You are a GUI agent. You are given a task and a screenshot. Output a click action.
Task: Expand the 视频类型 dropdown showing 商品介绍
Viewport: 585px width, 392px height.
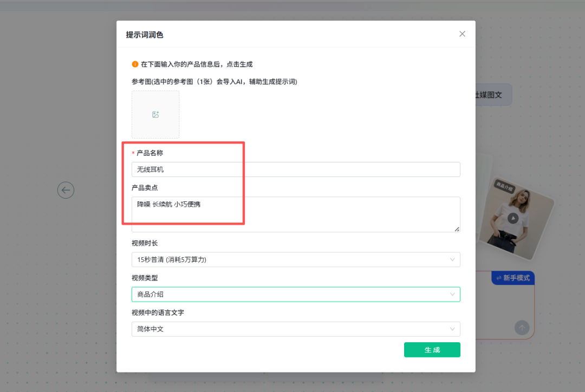[x=295, y=294]
